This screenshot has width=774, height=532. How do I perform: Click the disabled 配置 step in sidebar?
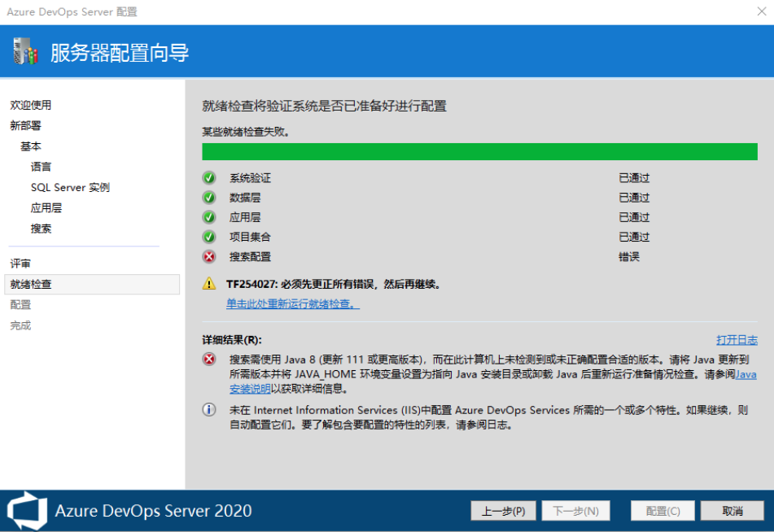pyautogui.click(x=20, y=305)
